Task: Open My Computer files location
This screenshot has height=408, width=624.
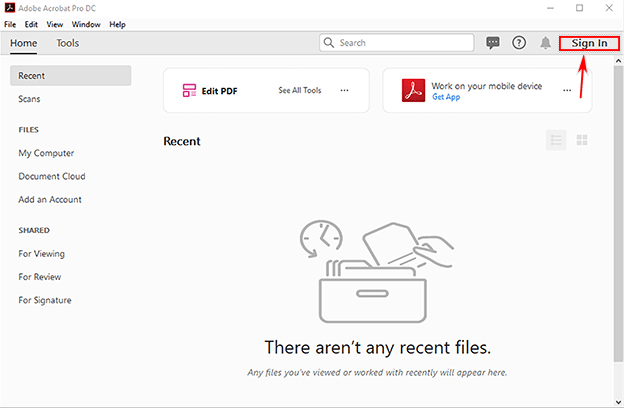Action: (x=46, y=153)
